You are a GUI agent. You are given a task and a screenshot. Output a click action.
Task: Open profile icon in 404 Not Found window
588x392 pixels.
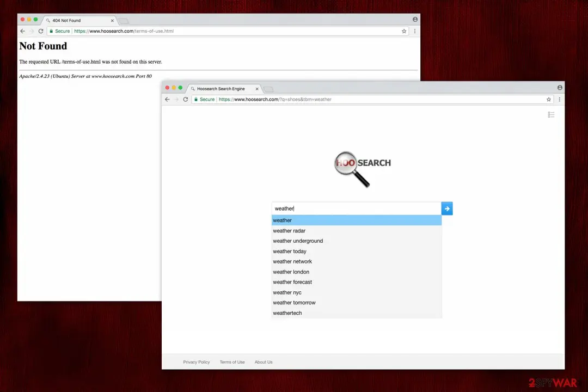pos(415,20)
